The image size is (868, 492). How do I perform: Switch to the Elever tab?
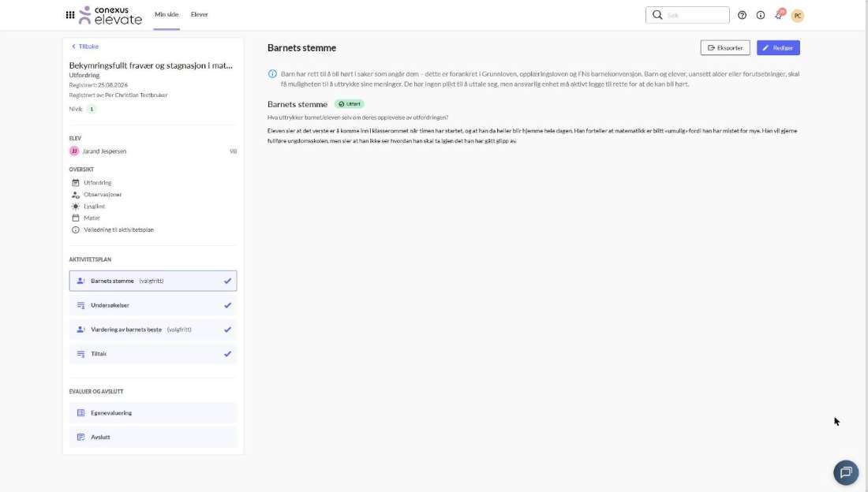(x=200, y=14)
